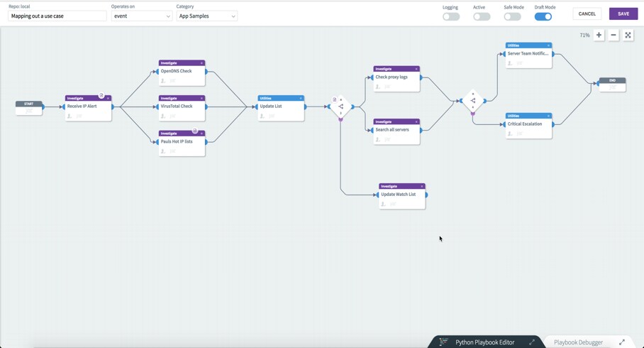The height and width of the screenshot is (348, 644).
Task: Click user icon in OpenDNS Check block
Action: coord(163,81)
